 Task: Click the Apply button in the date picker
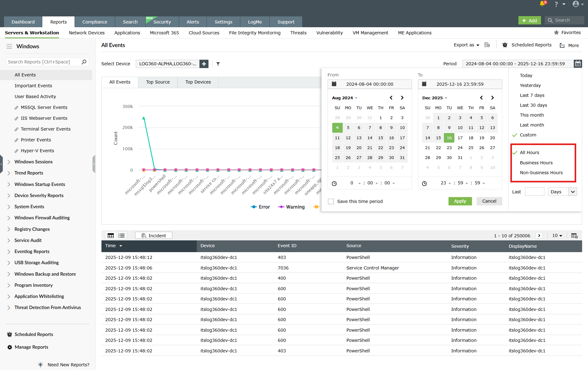tap(460, 201)
